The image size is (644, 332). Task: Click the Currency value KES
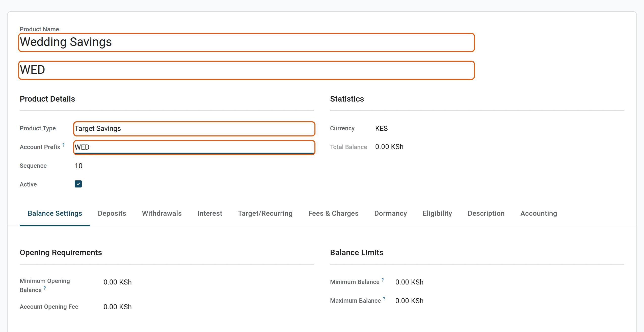tap(381, 128)
